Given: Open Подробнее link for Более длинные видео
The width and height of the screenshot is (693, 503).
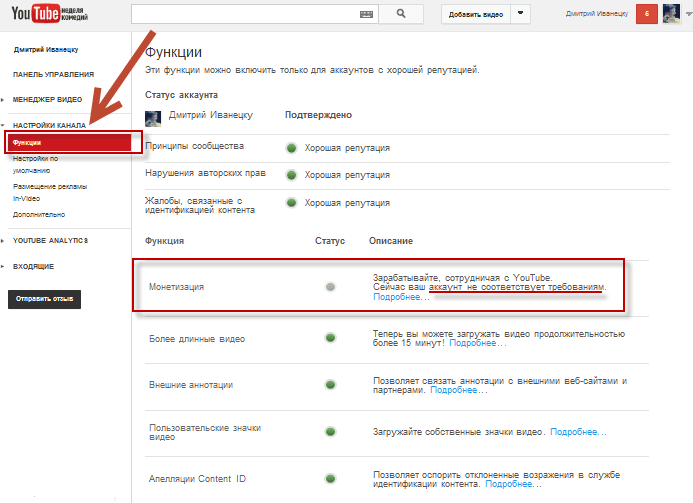Looking at the screenshot, I should pos(477,343).
